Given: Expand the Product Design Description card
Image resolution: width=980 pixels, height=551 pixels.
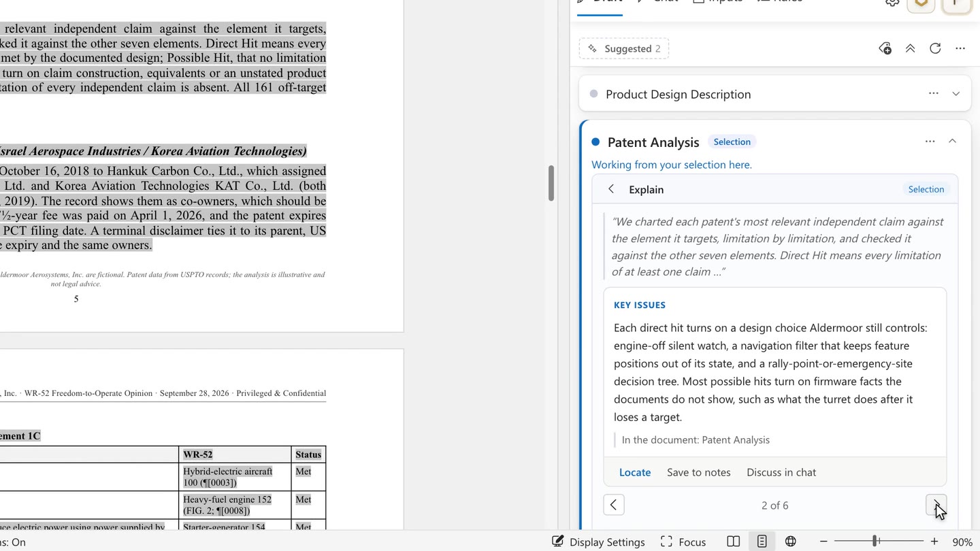Looking at the screenshot, I should click(x=956, y=94).
